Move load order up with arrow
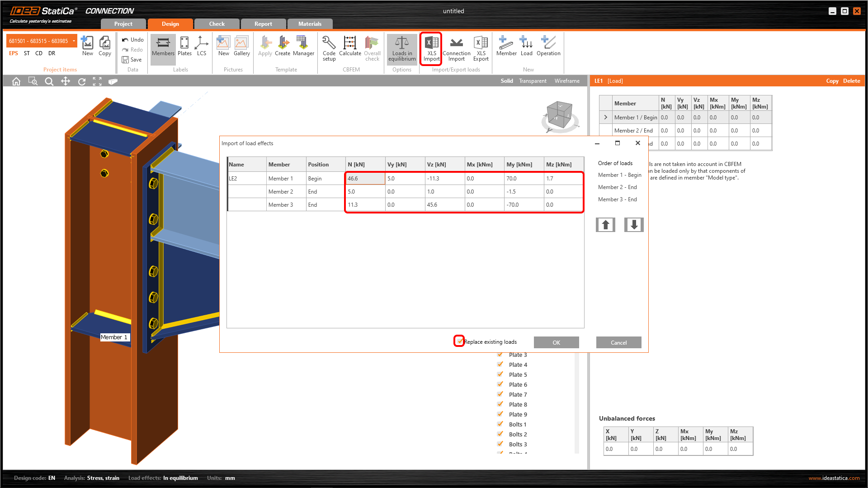 pyautogui.click(x=605, y=225)
